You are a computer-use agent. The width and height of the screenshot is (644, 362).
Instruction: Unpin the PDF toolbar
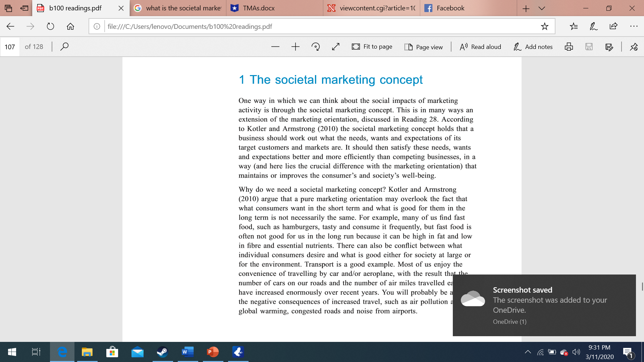click(x=634, y=47)
